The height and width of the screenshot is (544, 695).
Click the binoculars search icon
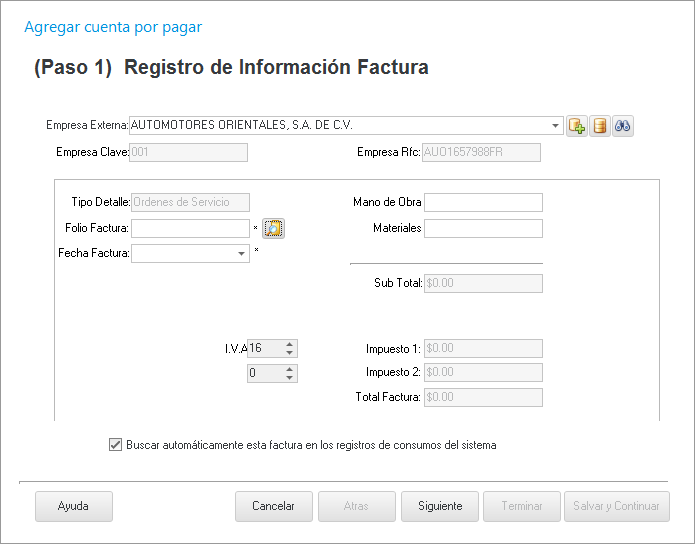(623, 126)
